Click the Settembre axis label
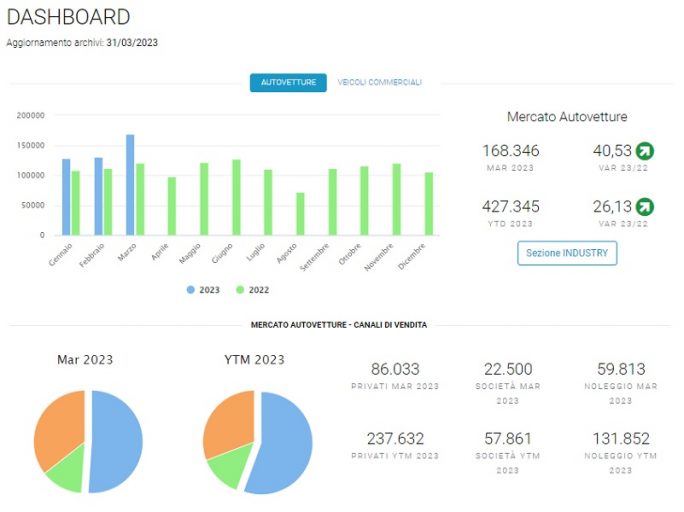This screenshot has height=512, width=684. (x=315, y=257)
